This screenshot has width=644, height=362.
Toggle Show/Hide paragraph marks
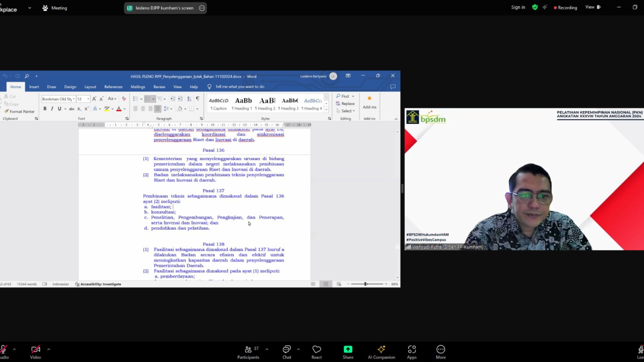(198, 99)
